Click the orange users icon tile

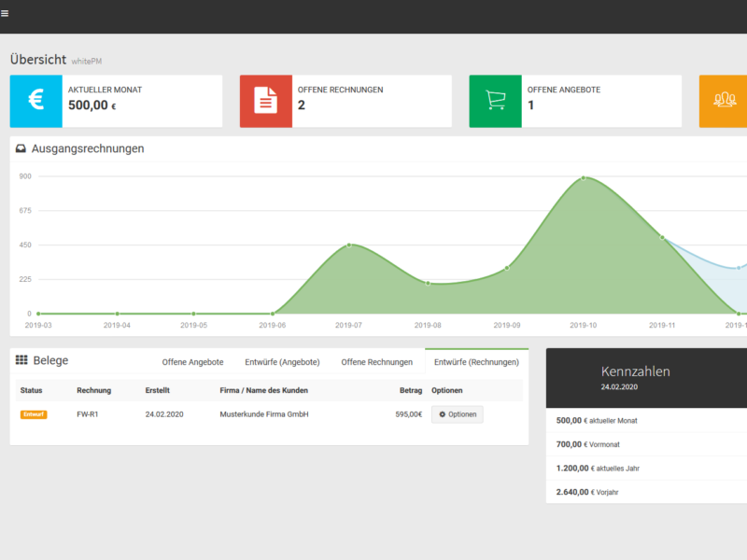pyautogui.click(x=723, y=101)
